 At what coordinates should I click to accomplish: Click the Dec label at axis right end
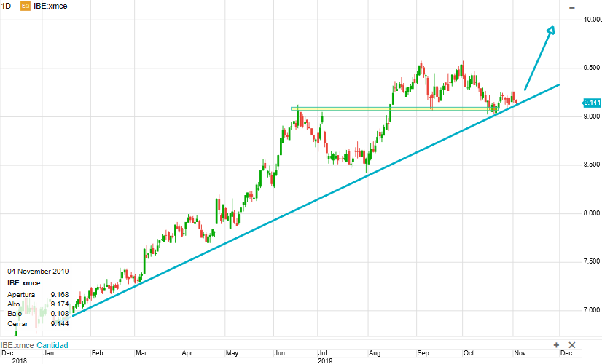click(565, 352)
